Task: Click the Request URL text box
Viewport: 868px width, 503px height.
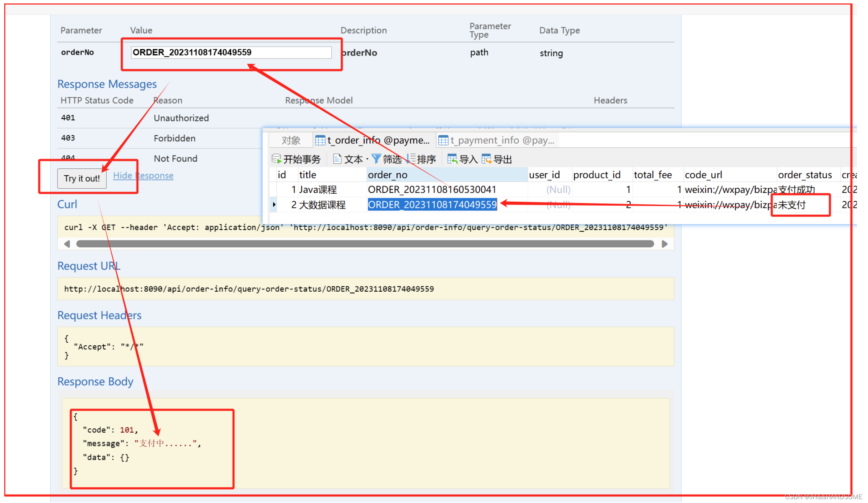Action: pos(365,289)
